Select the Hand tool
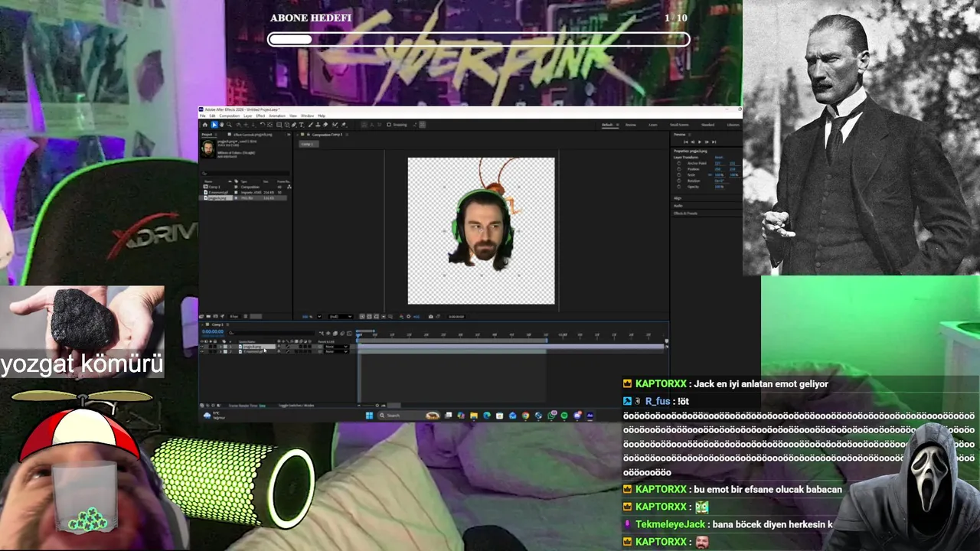Screen dimensions: 980x551 (x=222, y=125)
